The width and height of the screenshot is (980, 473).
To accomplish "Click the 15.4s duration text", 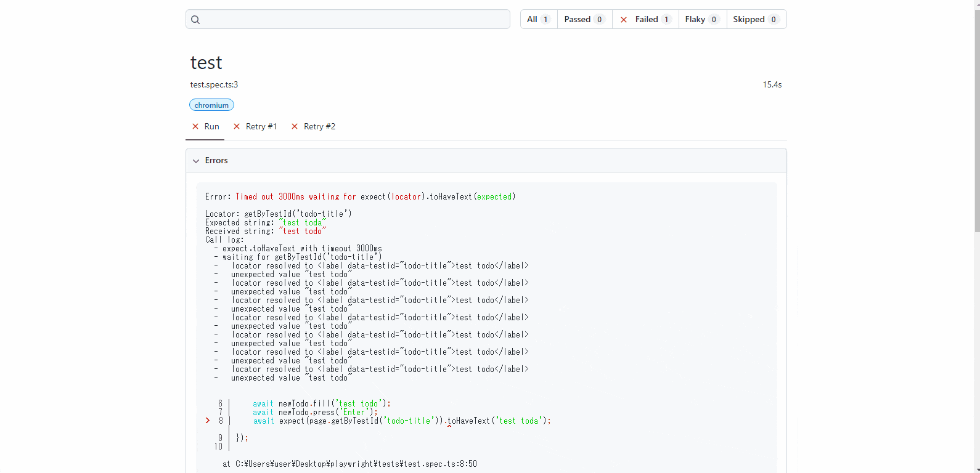I will click(772, 84).
